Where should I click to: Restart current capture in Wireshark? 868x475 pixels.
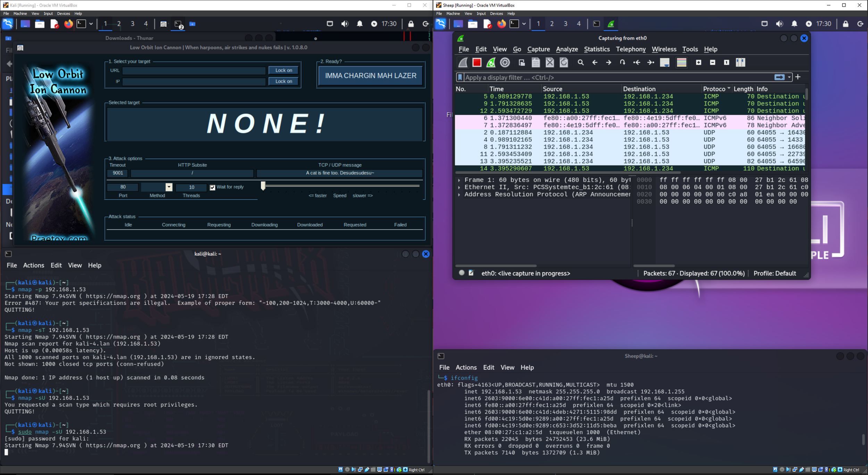[491, 62]
